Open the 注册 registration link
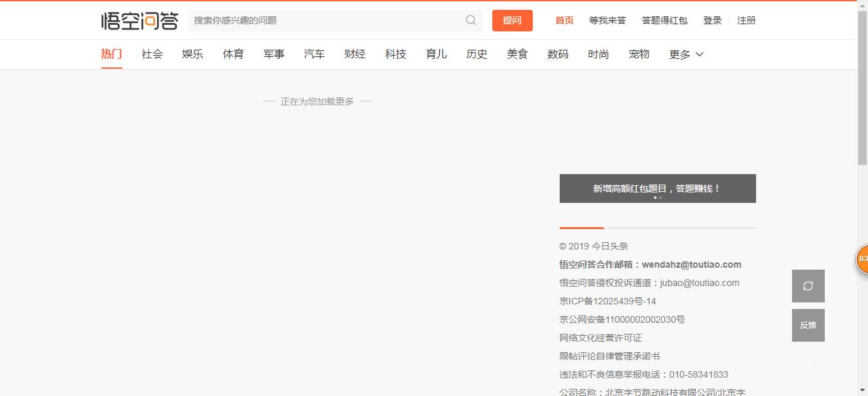Image resolution: width=868 pixels, height=396 pixels. tap(746, 20)
